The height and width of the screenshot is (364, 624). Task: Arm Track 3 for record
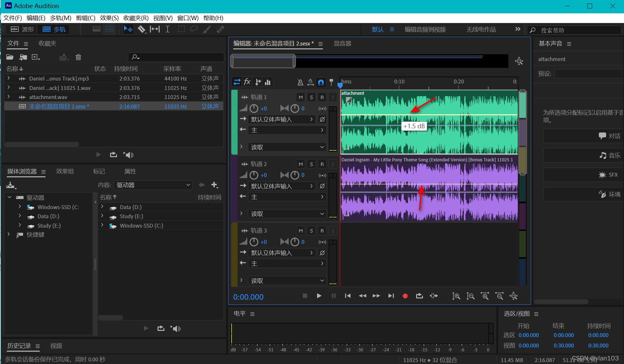(322, 231)
